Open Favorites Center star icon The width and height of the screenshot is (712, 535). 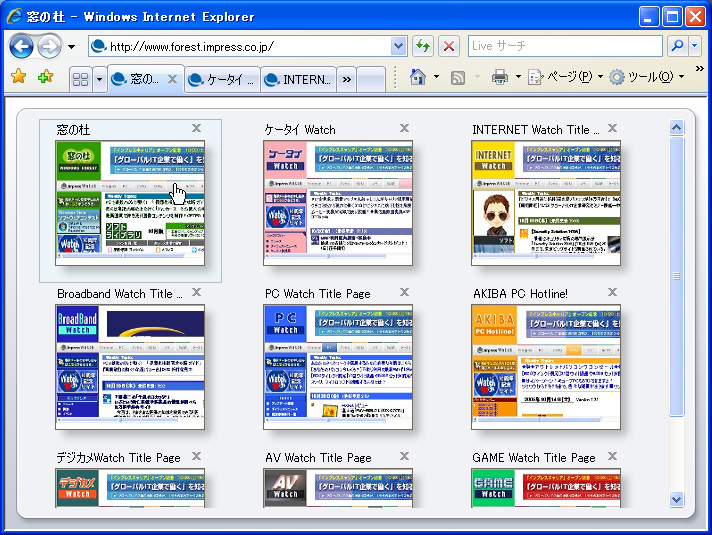[x=19, y=77]
